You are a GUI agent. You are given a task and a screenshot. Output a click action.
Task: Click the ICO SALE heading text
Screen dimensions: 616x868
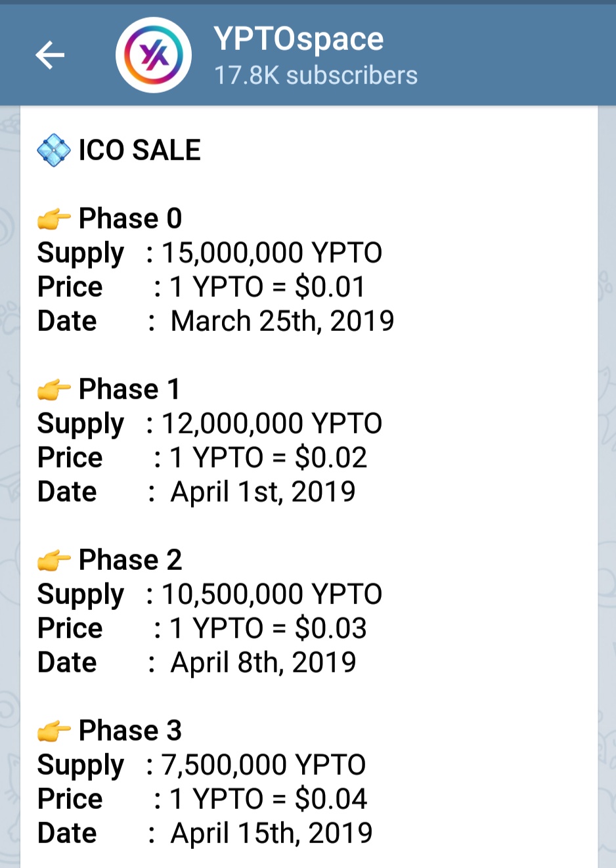tap(139, 150)
